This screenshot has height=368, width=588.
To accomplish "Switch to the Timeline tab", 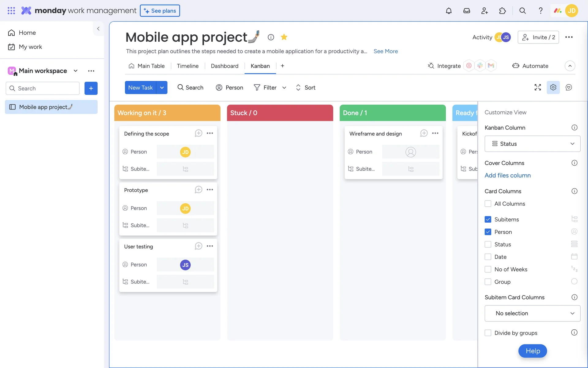I will (187, 66).
